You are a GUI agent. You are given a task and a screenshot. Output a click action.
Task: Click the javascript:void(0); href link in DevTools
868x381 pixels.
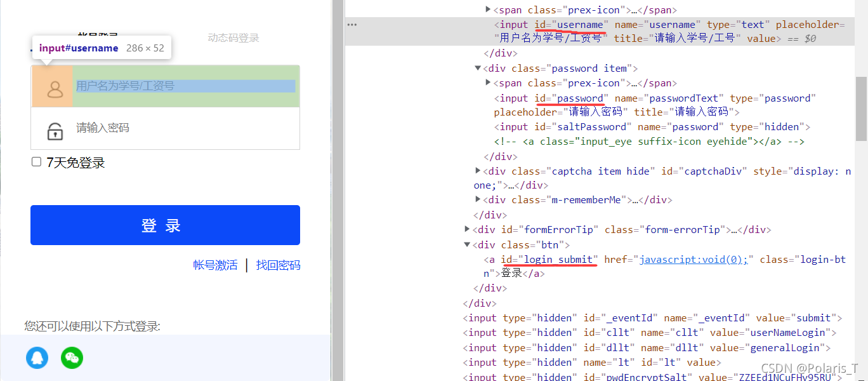coord(694,260)
